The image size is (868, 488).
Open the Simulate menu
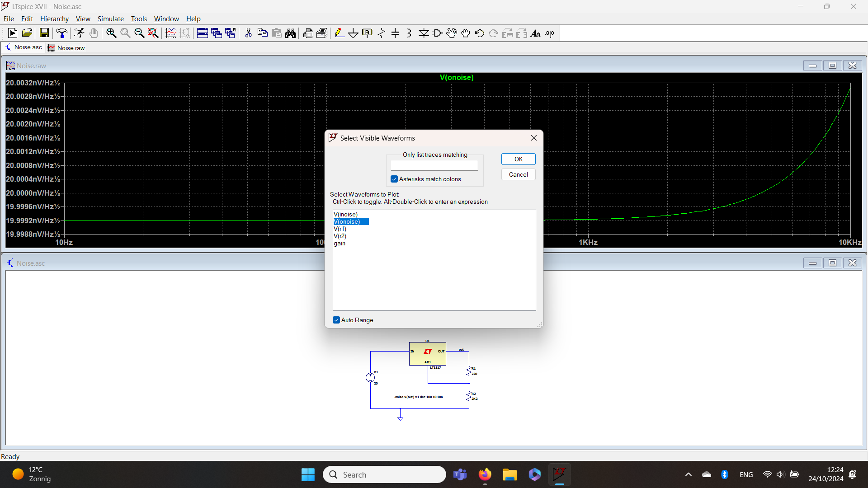click(x=110, y=19)
